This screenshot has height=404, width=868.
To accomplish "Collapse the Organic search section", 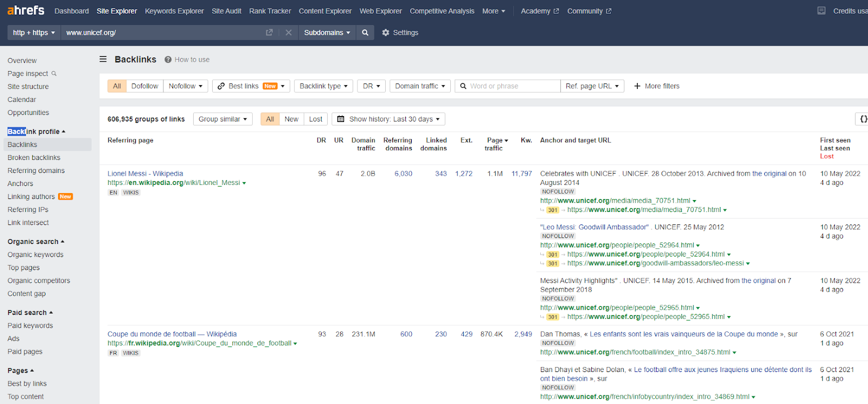I will 36,241.
